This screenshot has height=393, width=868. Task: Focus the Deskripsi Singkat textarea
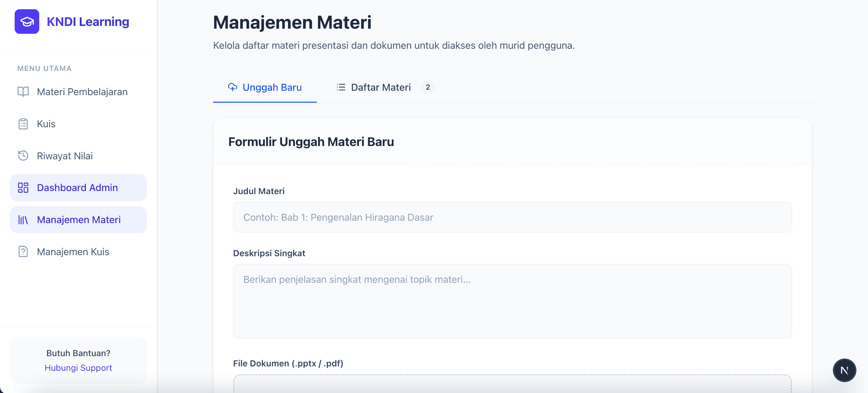(512, 301)
